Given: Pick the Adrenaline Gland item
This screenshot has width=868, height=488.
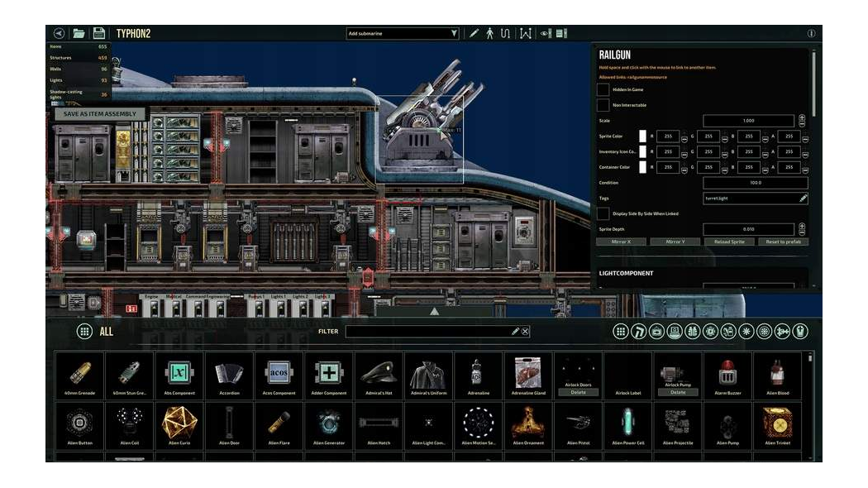Looking at the screenshot, I should pos(528,376).
